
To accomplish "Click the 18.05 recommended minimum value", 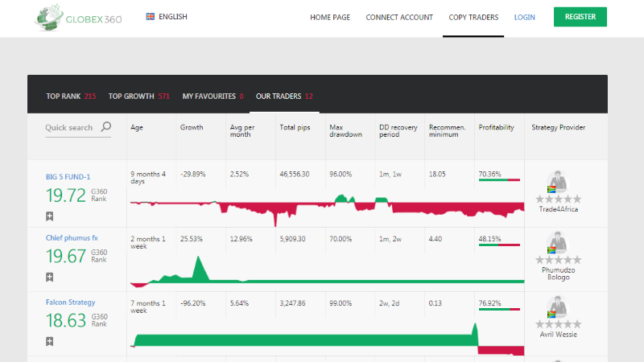I will (x=437, y=174).
